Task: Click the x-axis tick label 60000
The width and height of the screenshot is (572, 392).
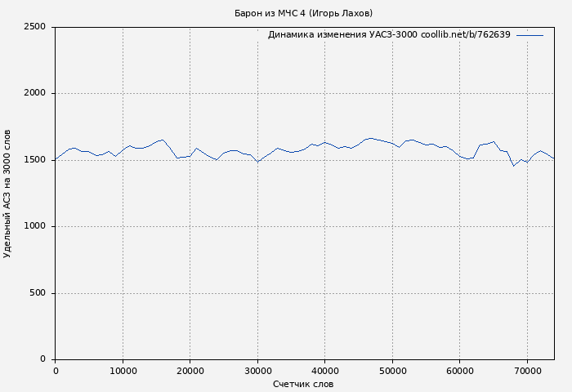Action: tap(460, 372)
